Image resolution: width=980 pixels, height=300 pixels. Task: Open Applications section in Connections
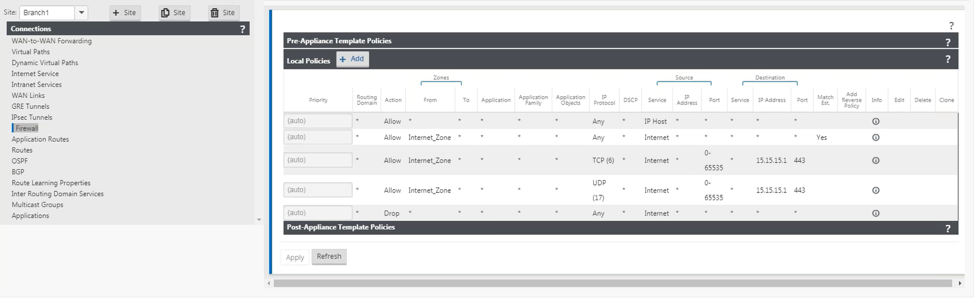click(x=30, y=216)
